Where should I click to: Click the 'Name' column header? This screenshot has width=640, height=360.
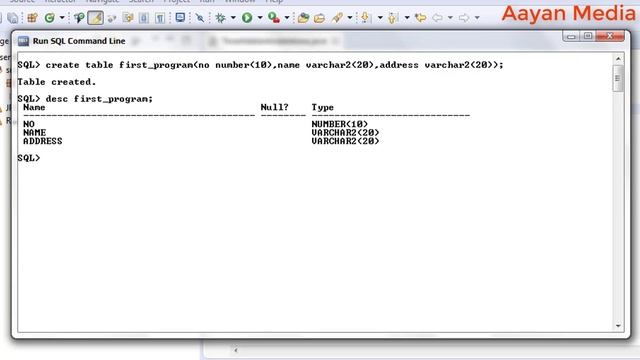click(x=34, y=107)
